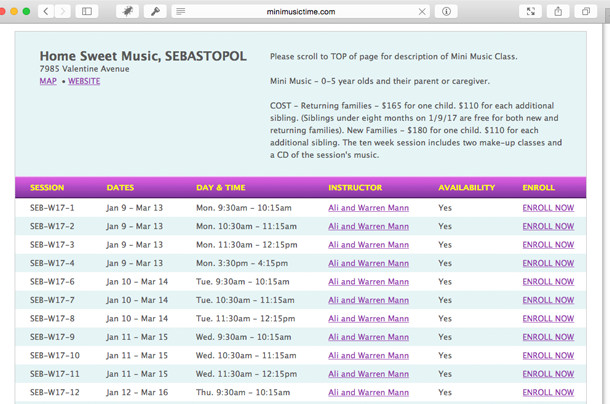Image resolution: width=610 pixels, height=404 pixels.
Task: Open reader view lines icon in address bar
Action: pyautogui.click(x=181, y=11)
